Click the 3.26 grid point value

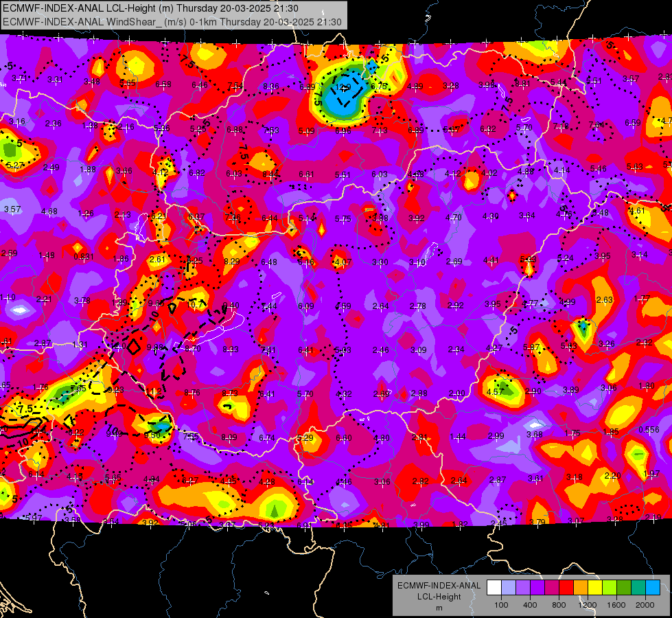pyautogui.click(x=606, y=343)
